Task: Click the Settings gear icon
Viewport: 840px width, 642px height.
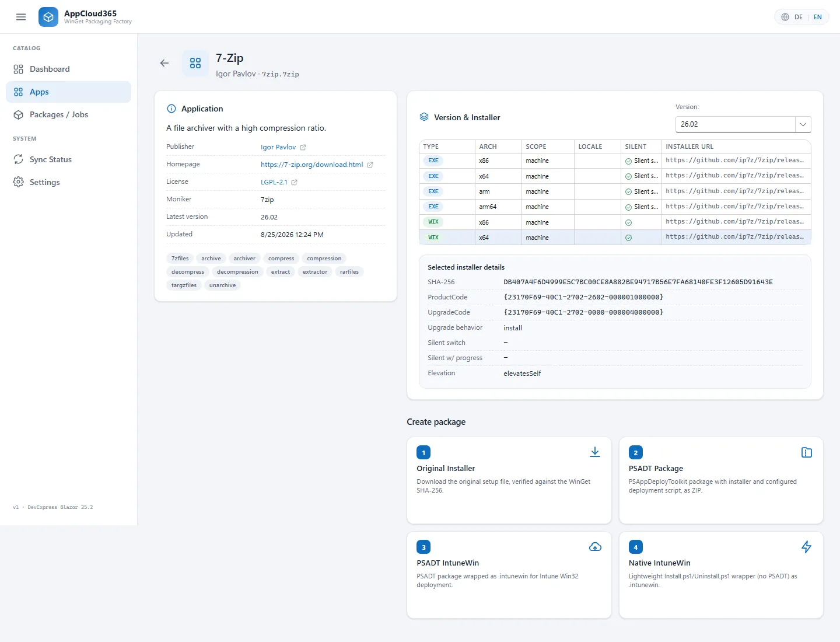Action: (19, 182)
